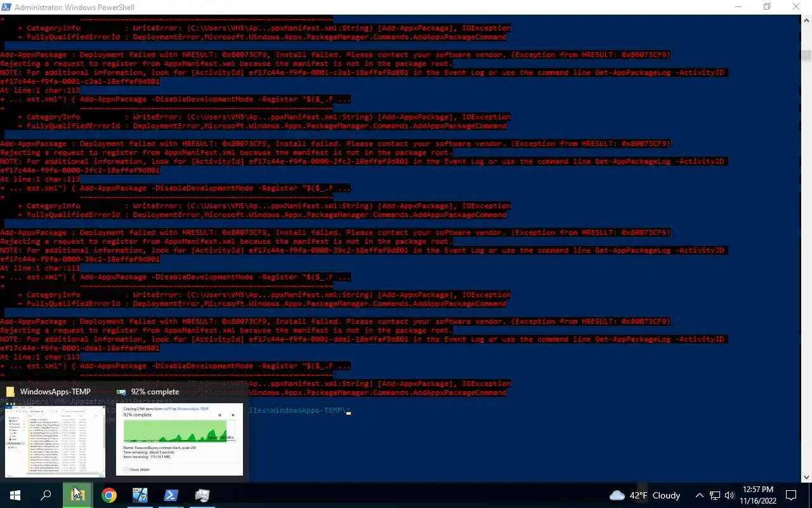Click the WindowsApps-TEMP preview title
Image resolution: width=812 pixels, height=508 pixels.
(55, 392)
